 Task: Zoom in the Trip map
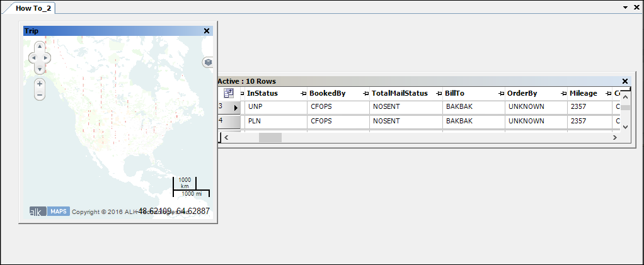point(40,84)
